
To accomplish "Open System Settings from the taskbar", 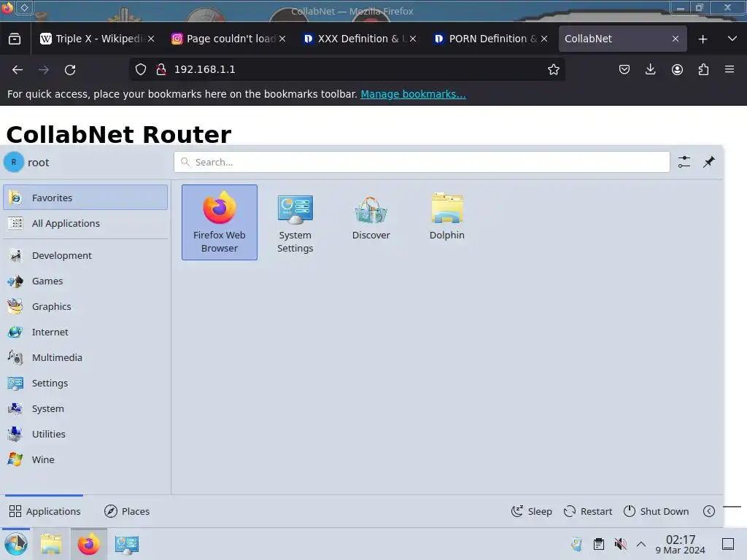I will click(x=127, y=544).
